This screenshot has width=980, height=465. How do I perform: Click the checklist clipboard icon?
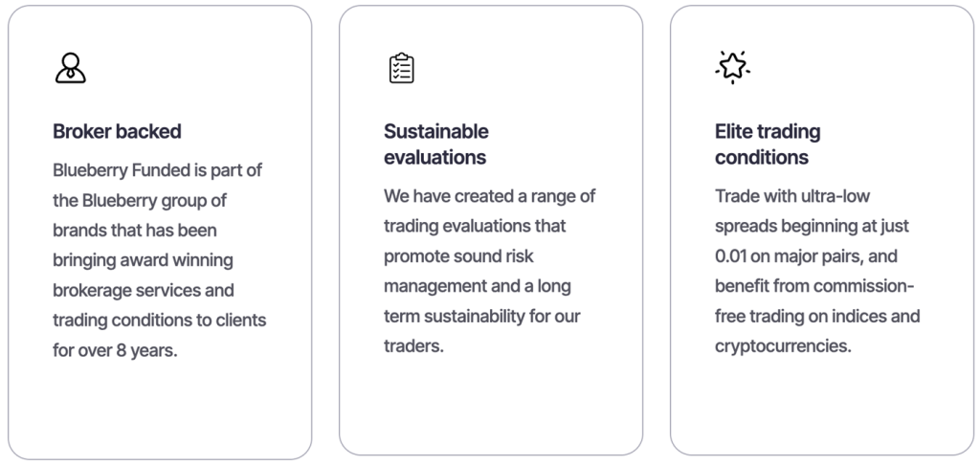(x=401, y=68)
